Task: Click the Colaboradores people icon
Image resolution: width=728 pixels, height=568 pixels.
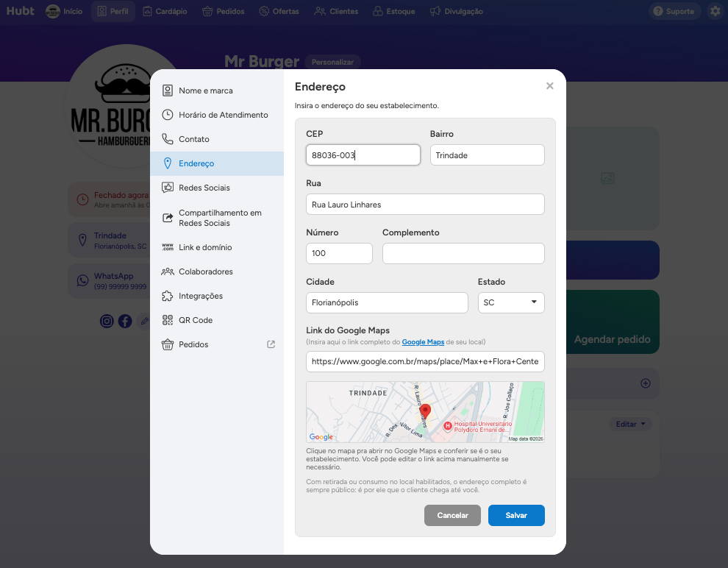Action: 167,271
